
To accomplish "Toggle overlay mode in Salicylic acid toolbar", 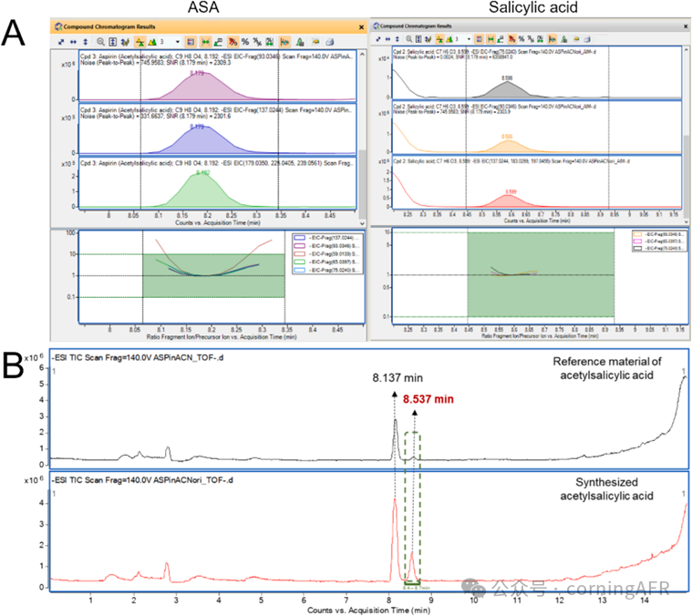I will click(439, 39).
